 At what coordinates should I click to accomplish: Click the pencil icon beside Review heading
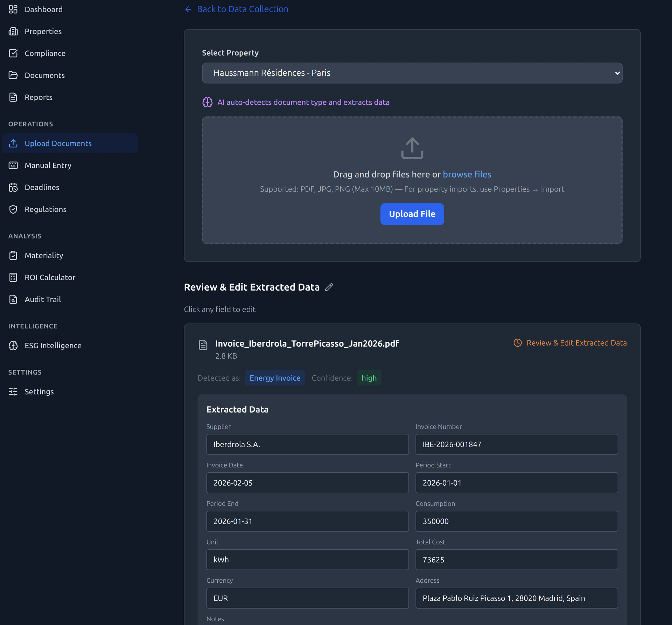(x=329, y=287)
